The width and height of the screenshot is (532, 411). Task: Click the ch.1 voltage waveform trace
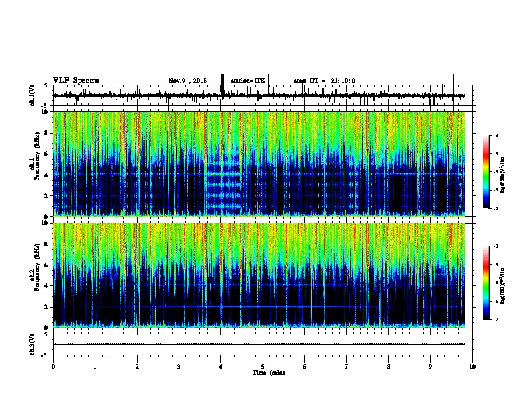[x=259, y=95]
